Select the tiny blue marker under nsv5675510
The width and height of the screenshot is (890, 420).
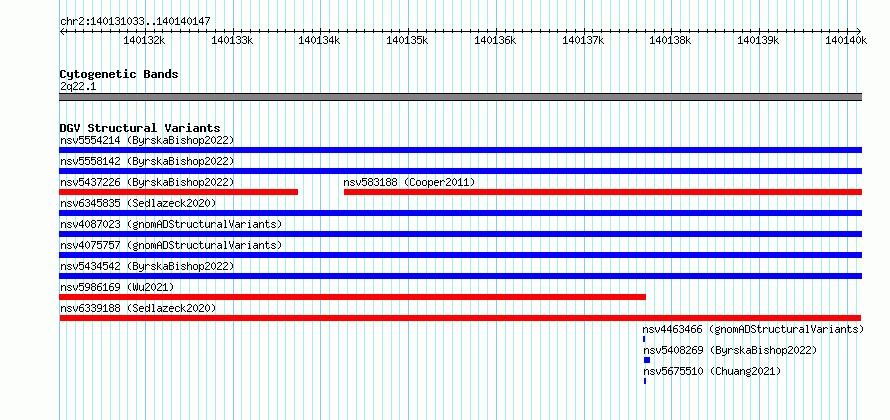coord(645,381)
